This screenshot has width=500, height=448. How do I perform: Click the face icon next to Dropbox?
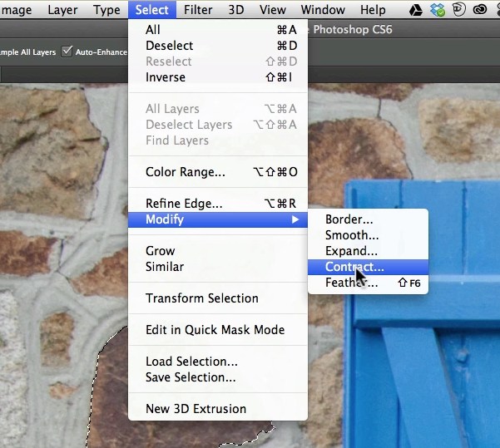(x=457, y=10)
